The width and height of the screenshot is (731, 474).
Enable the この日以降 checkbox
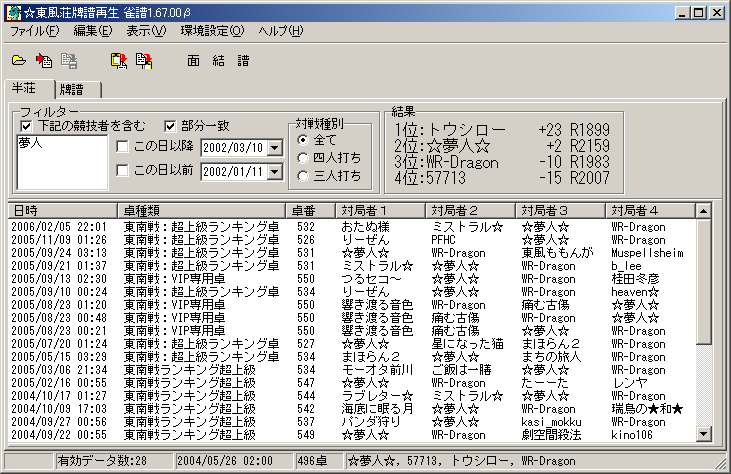point(123,148)
